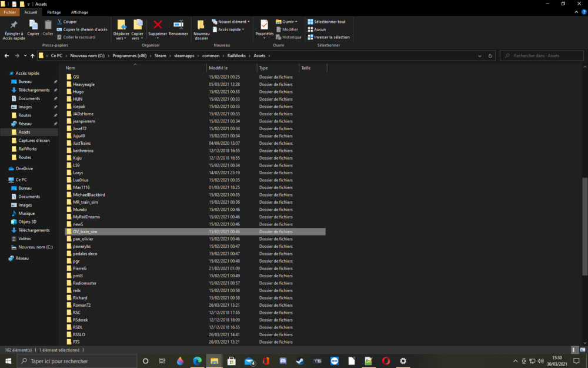Open Microsoft Edge in the taskbar
Viewport: 588px width, 368px height.
pyautogui.click(x=197, y=361)
